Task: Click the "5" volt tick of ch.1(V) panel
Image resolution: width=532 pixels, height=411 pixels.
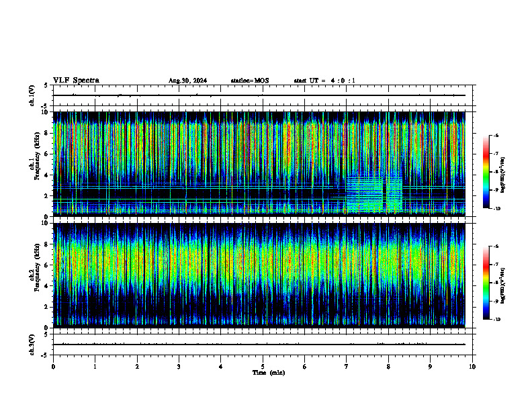Action: click(x=46, y=86)
